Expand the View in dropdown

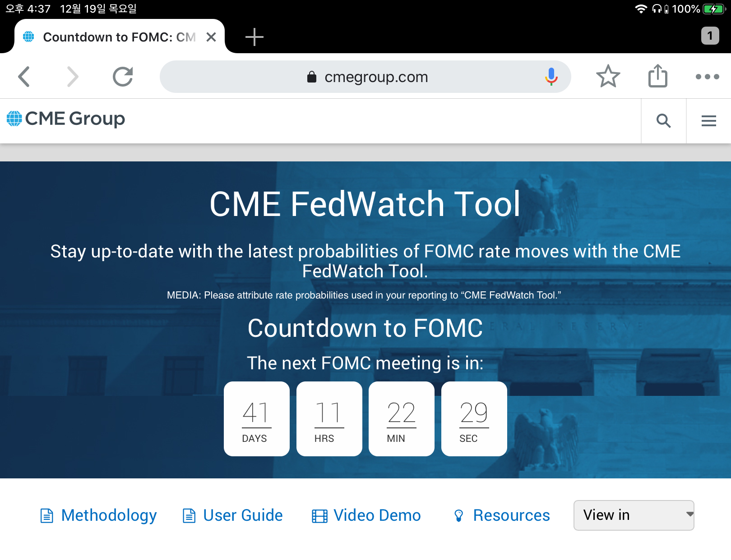tap(634, 515)
